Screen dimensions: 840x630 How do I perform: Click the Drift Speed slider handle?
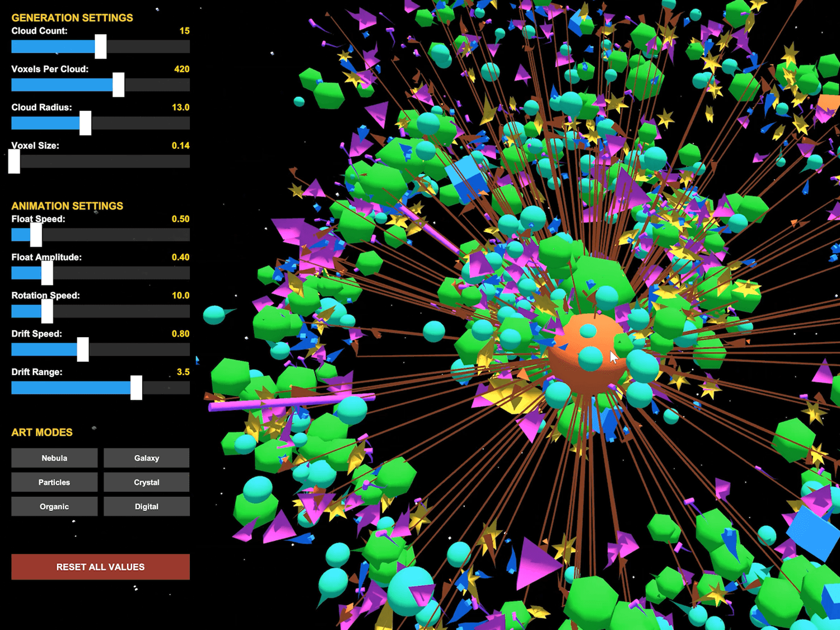pos(83,349)
